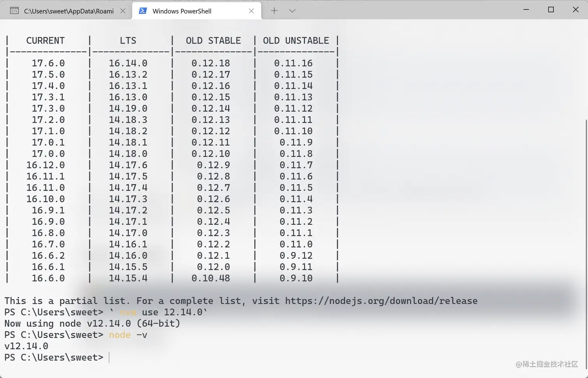
Task: Click version 14.19.0 in LTS column
Action: coord(128,108)
